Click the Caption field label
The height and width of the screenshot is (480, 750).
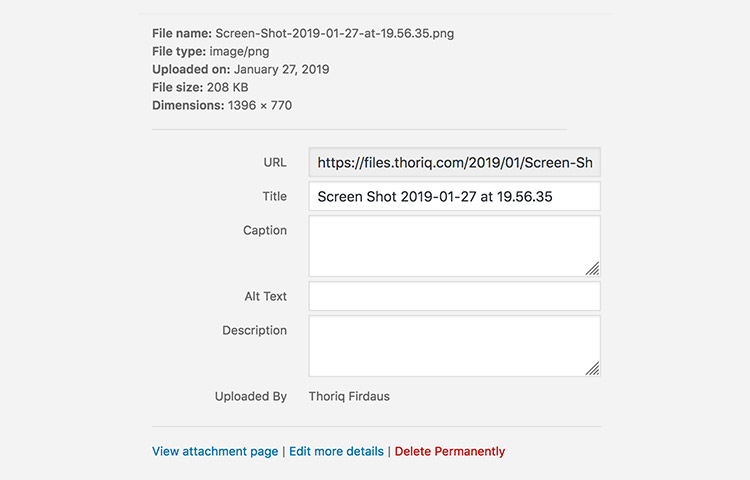click(x=265, y=230)
